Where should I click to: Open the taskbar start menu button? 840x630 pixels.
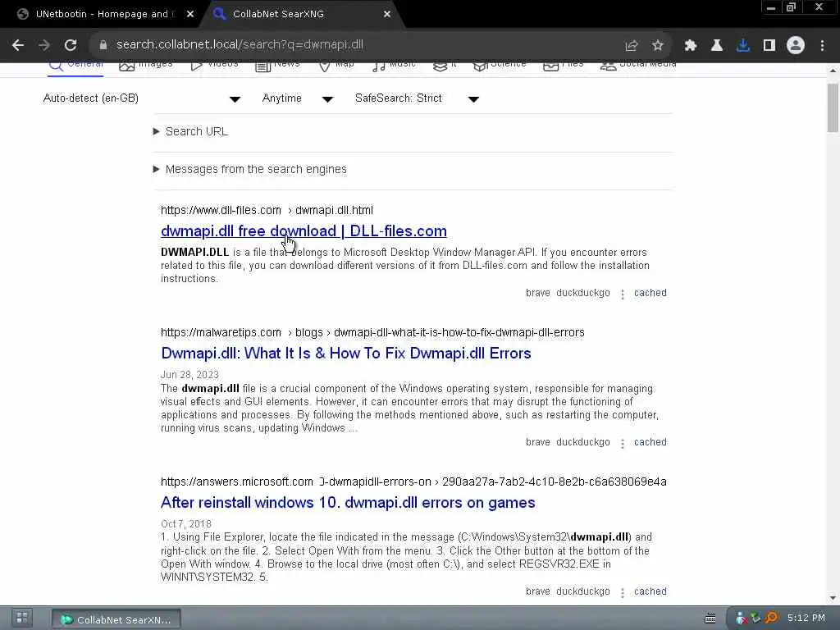point(22,618)
